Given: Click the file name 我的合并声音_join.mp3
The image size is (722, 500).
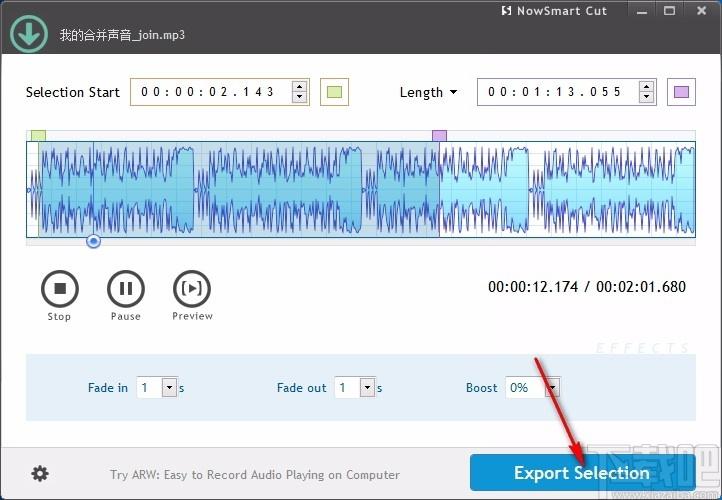Looking at the screenshot, I should [x=122, y=35].
